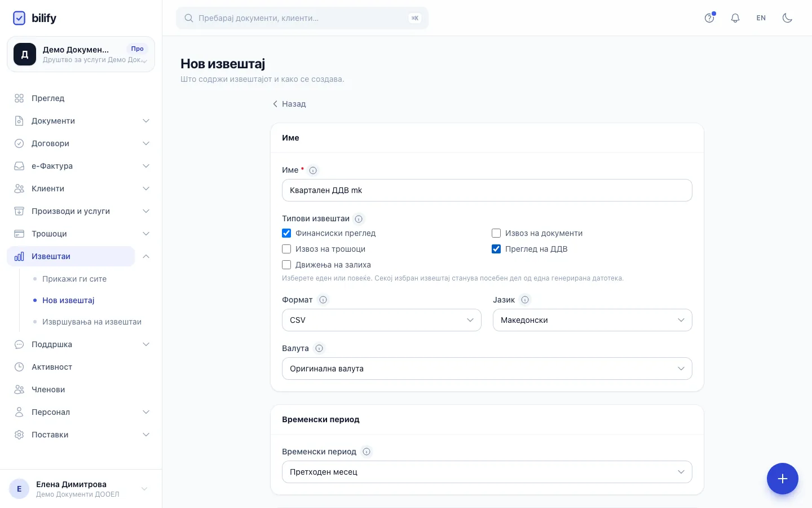The width and height of the screenshot is (812, 508).
Task: Open Извршувања на извештаи submenu item
Action: 92,322
